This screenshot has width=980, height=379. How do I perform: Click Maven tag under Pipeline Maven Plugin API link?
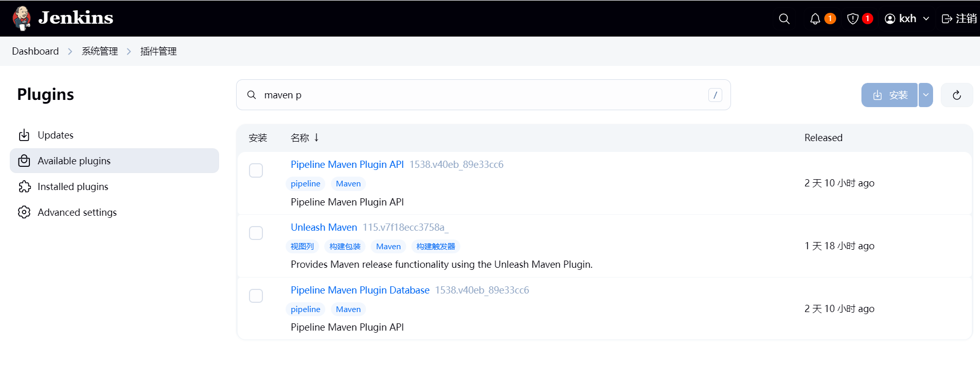(x=348, y=184)
